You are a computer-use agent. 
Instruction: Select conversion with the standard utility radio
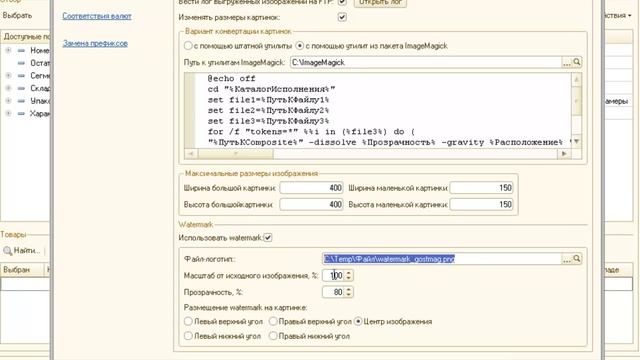coord(188,46)
